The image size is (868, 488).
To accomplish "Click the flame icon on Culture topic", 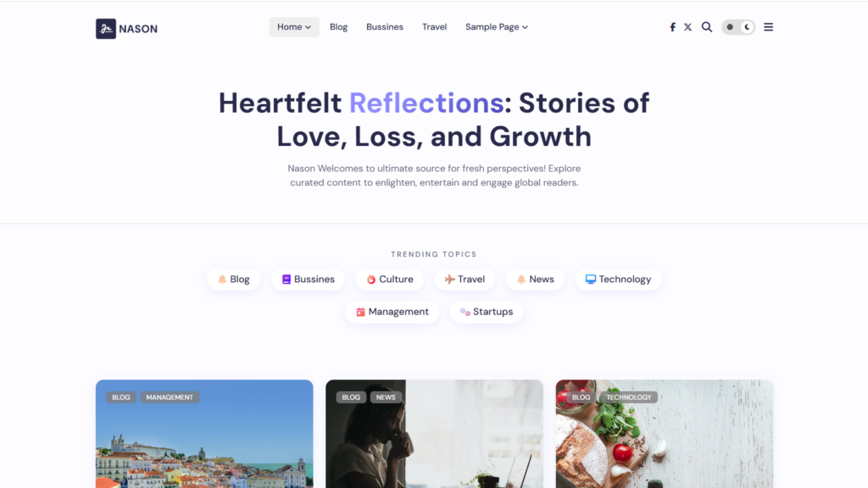I will click(x=371, y=280).
